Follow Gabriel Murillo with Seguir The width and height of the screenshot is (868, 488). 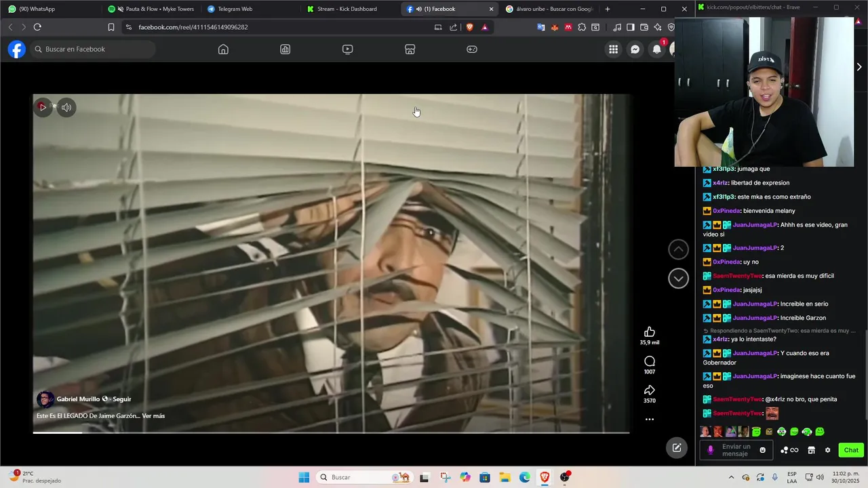coord(122,399)
